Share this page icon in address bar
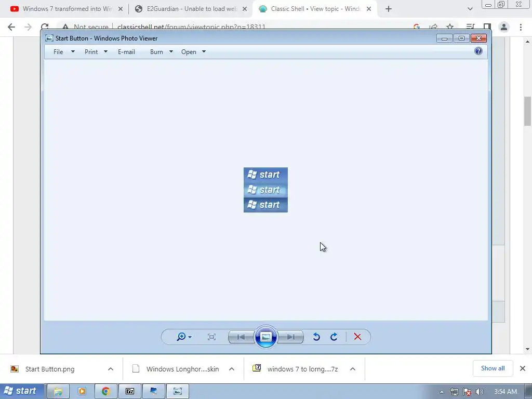 (x=433, y=27)
